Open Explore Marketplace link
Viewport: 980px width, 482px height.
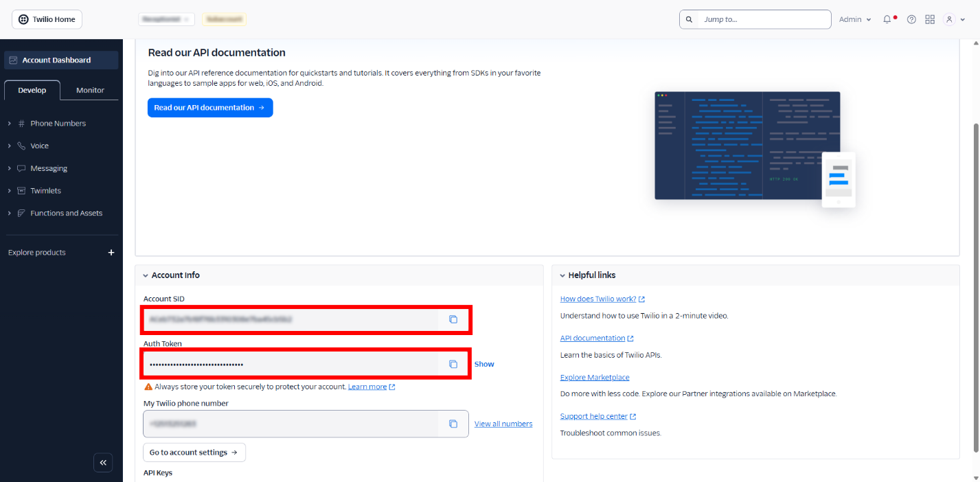(595, 377)
